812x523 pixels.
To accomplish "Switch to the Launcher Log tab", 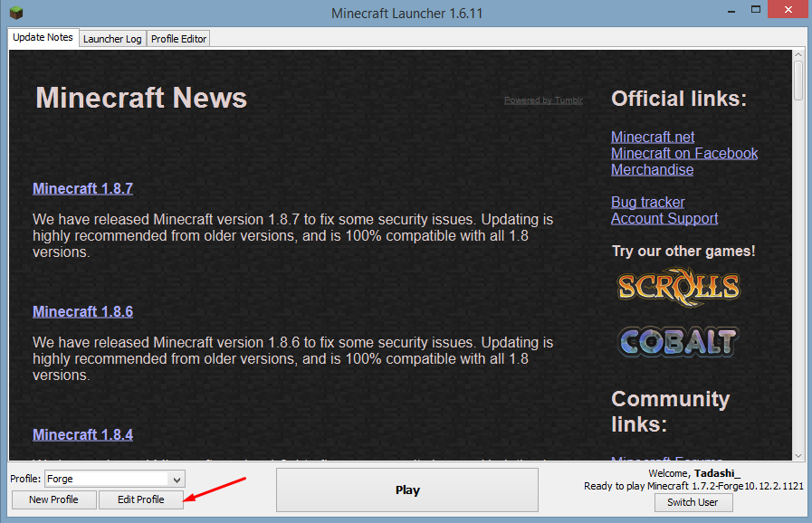I will [x=112, y=39].
